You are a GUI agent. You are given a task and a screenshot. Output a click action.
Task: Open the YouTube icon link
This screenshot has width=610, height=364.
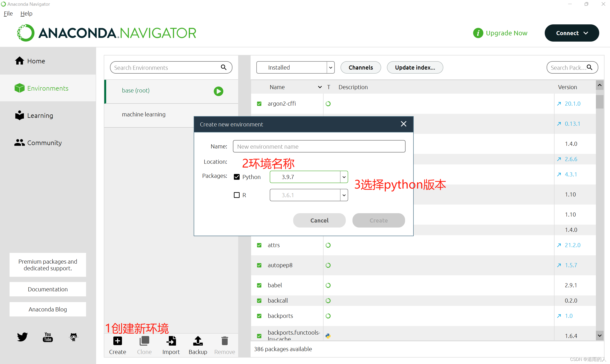tap(48, 337)
